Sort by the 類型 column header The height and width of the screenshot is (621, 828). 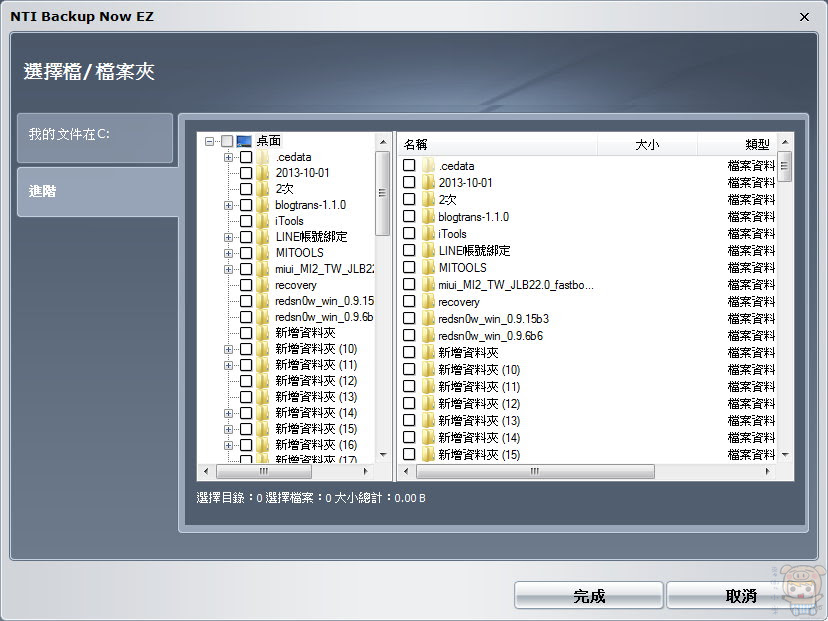point(737,144)
